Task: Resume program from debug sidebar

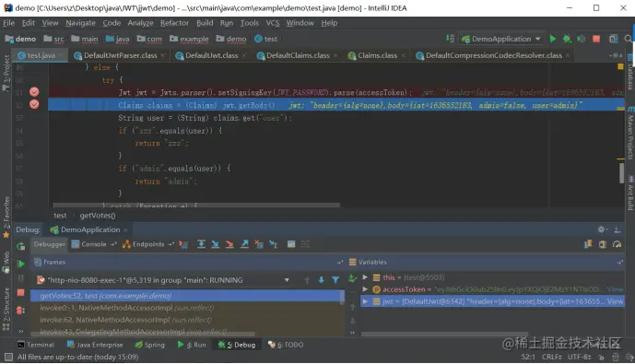Action: (20, 264)
